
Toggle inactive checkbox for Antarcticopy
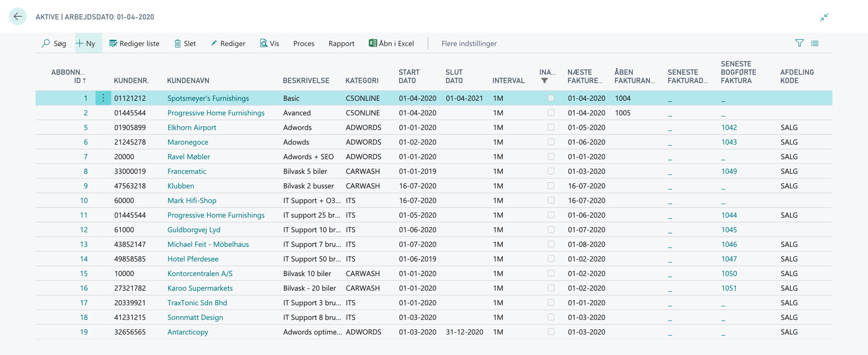point(551,332)
